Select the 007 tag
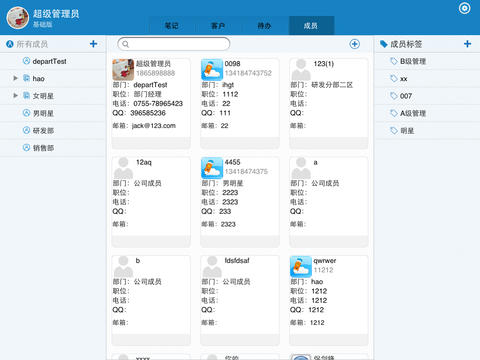480x360 pixels. click(427, 96)
